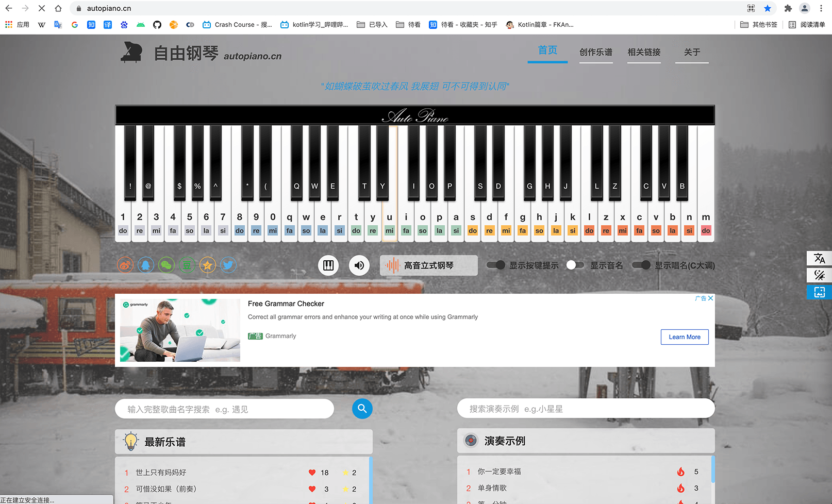Open the 待看 - 收藏夹 - 知乎 bookmark
The width and height of the screenshot is (832, 504).
(463, 24)
